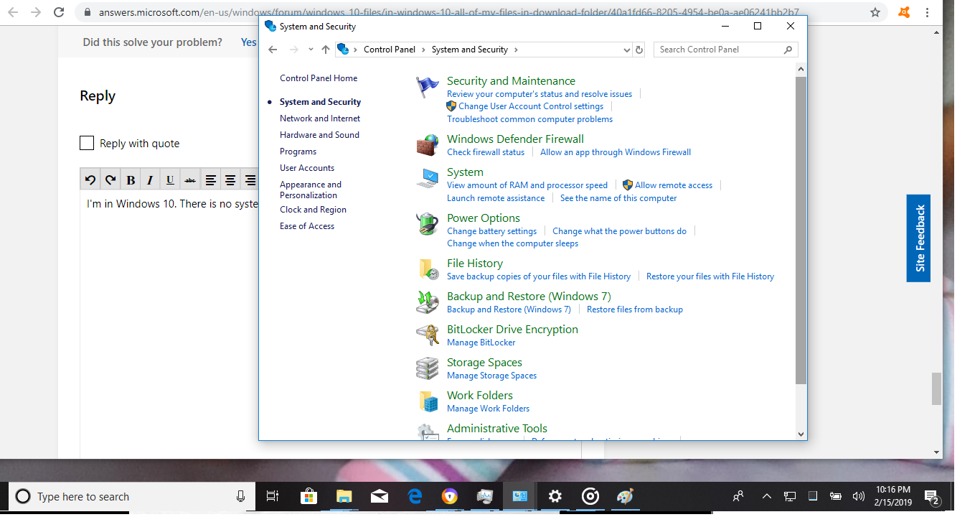Click Manage BitLocker link

[x=481, y=343]
